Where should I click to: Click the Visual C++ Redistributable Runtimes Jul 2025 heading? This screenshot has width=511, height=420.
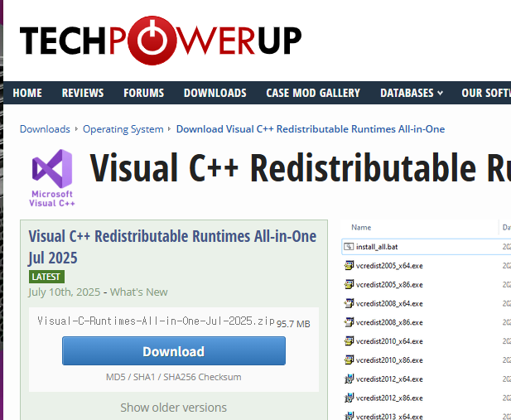click(x=172, y=247)
